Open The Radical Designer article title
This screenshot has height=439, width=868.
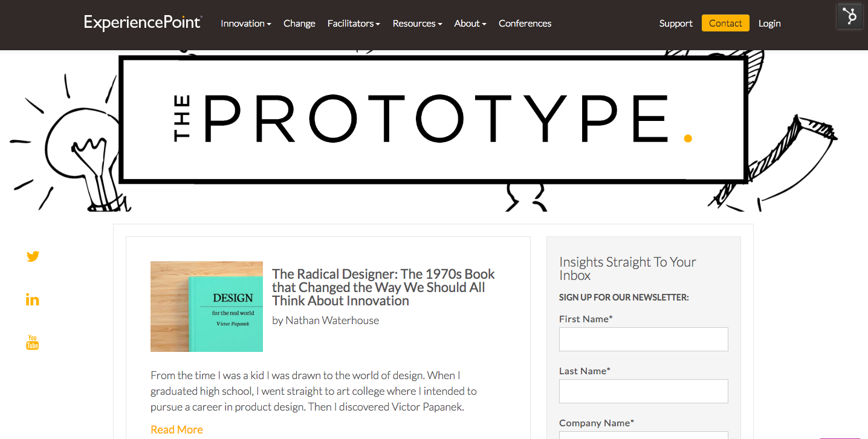coord(383,287)
